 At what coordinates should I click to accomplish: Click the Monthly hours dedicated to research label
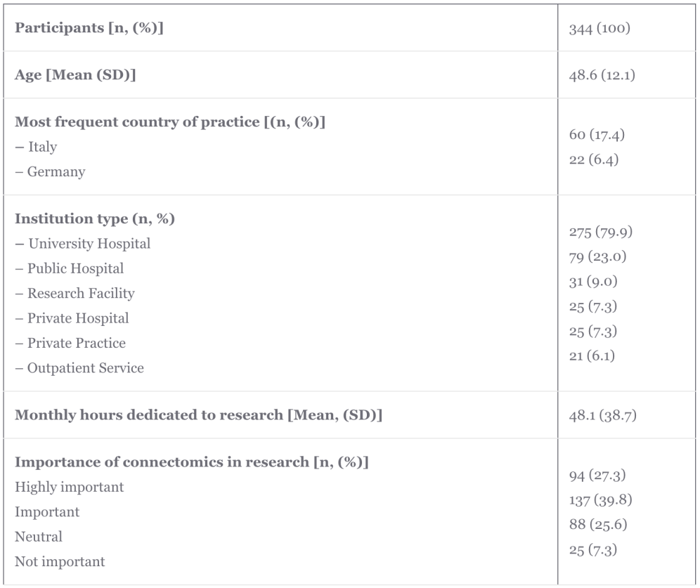(x=198, y=414)
